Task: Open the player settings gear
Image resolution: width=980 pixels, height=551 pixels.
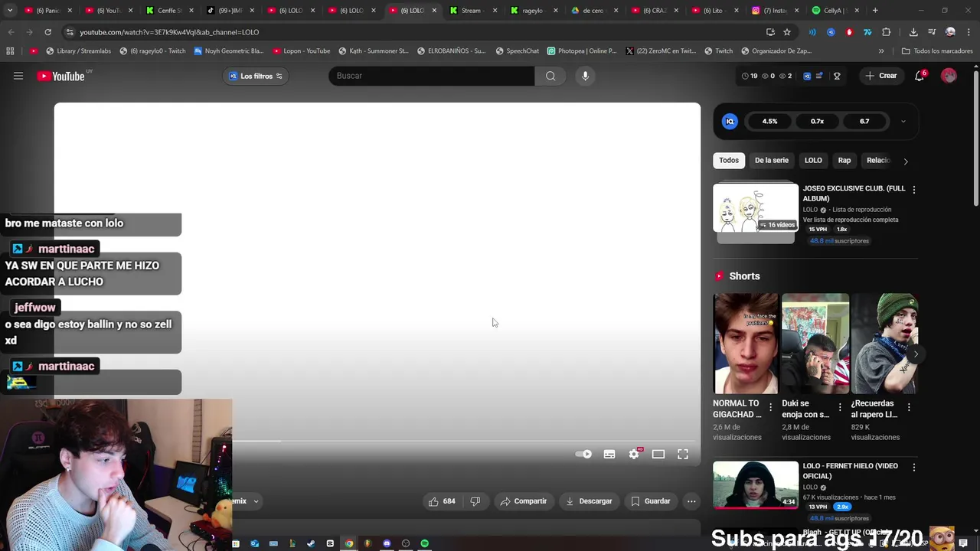Action: (x=634, y=454)
